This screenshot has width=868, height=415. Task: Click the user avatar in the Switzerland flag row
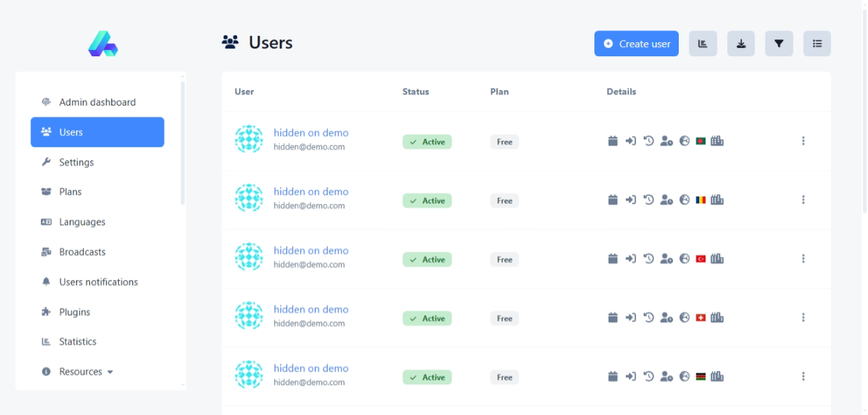[249, 316]
